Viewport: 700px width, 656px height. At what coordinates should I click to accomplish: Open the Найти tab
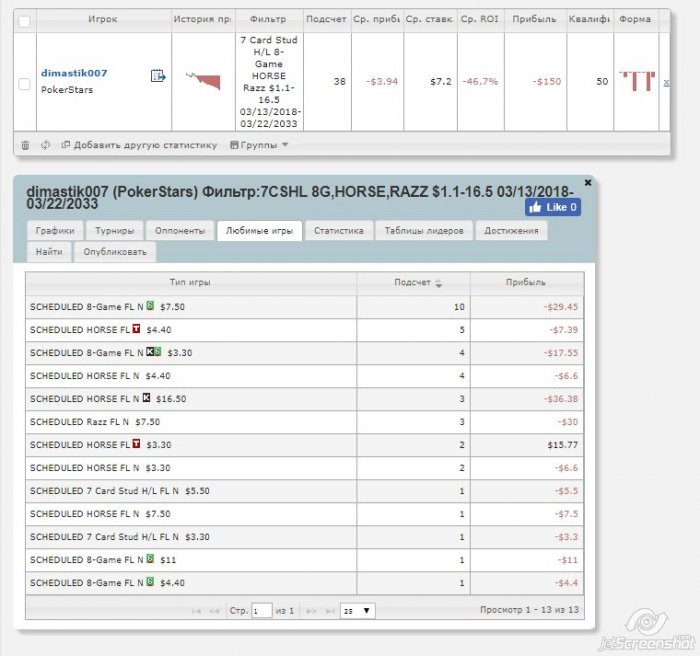(49, 252)
